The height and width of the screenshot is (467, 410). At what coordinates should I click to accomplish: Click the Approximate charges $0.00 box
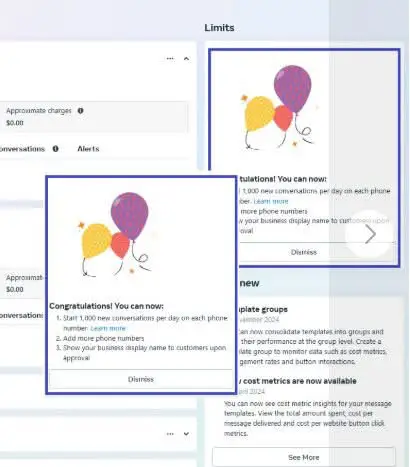click(94, 117)
